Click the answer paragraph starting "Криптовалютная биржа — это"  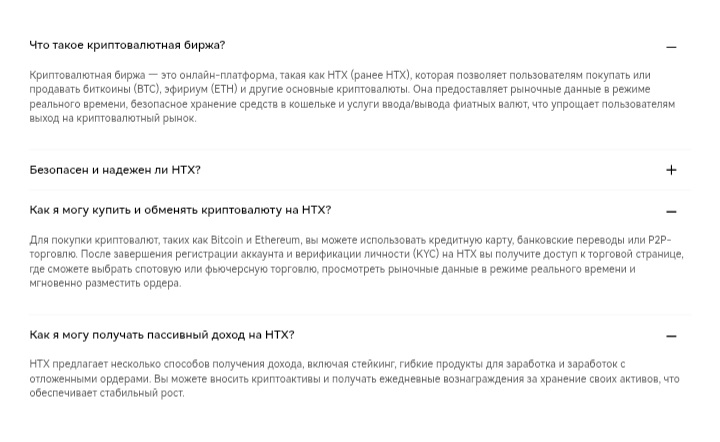point(352,96)
